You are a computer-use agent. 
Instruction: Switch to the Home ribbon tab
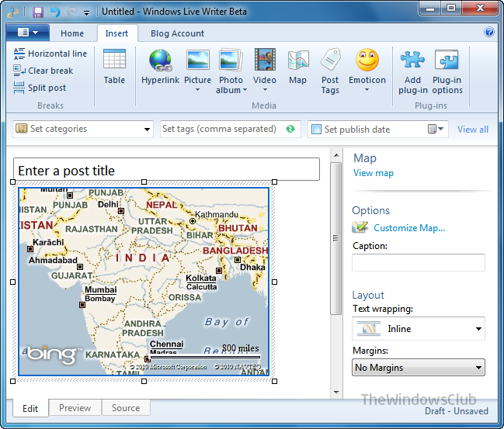click(72, 33)
